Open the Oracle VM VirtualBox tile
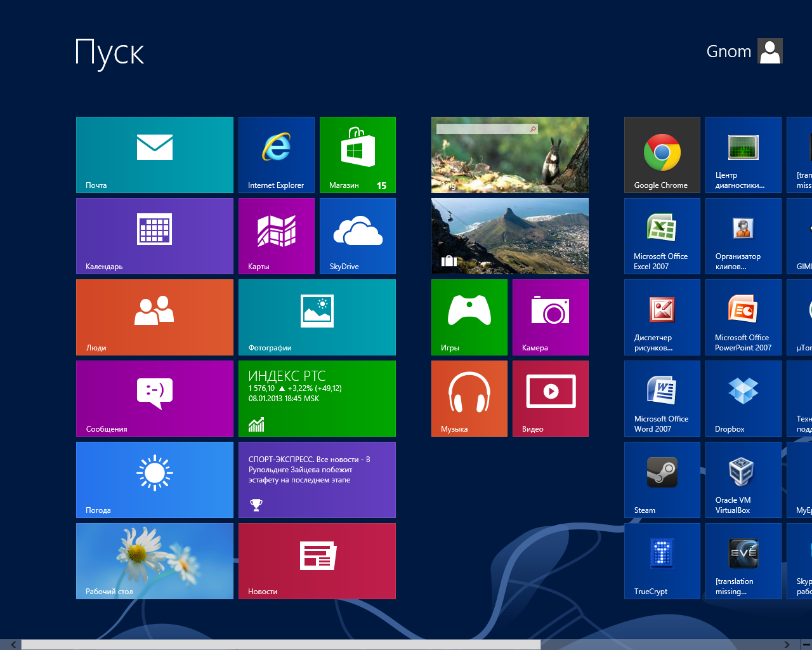 coord(743,480)
